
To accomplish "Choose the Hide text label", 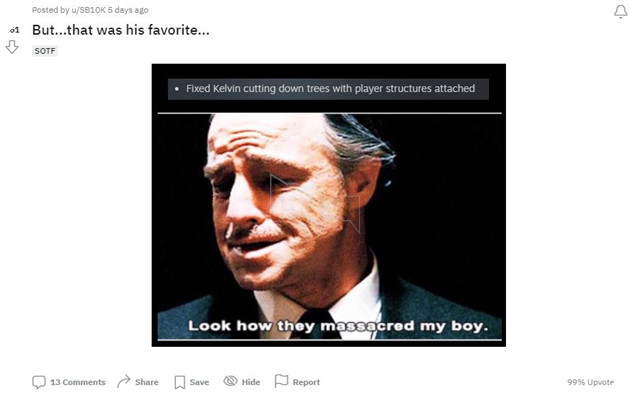I will (251, 382).
